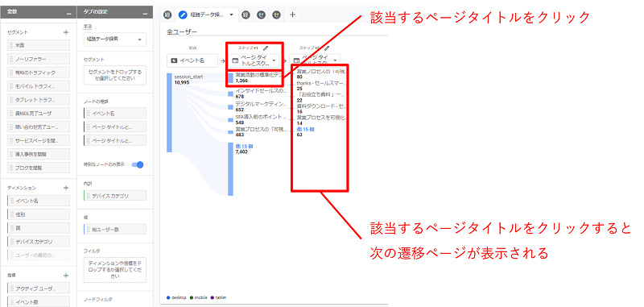Select the モバイル トラフィ.. segment chip
The width and height of the screenshot is (644, 307).
[39, 86]
